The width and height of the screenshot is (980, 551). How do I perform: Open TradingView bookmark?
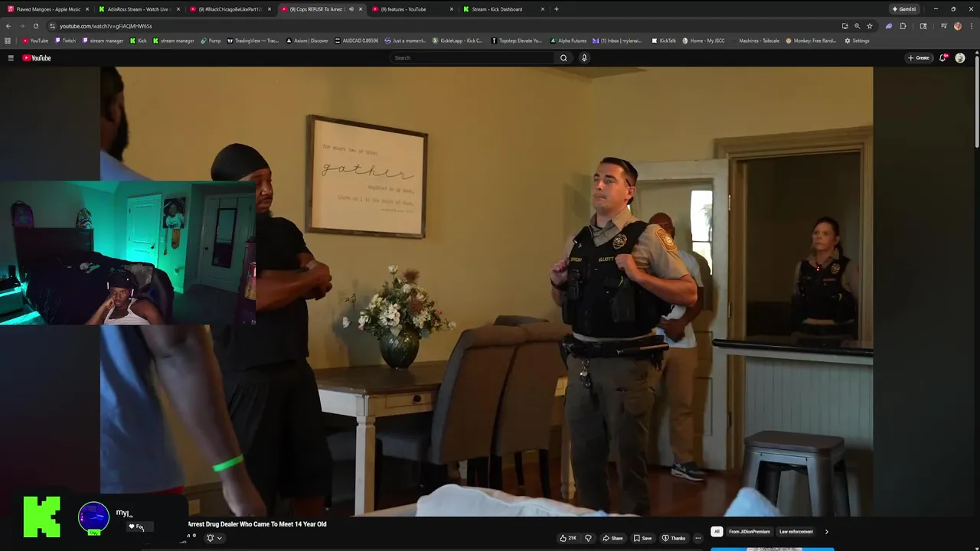pos(253,41)
